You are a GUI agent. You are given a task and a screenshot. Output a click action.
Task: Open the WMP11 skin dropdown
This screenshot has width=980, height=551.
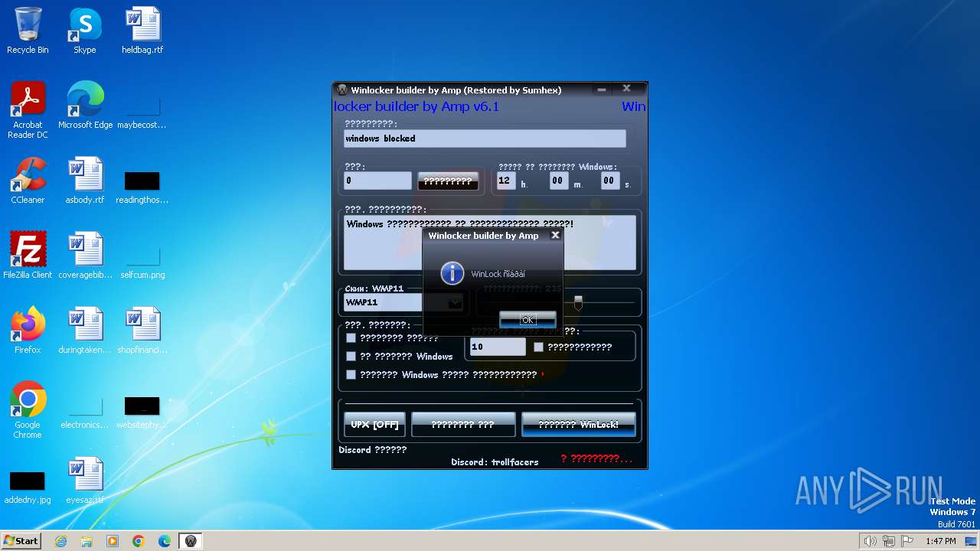(455, 302)
